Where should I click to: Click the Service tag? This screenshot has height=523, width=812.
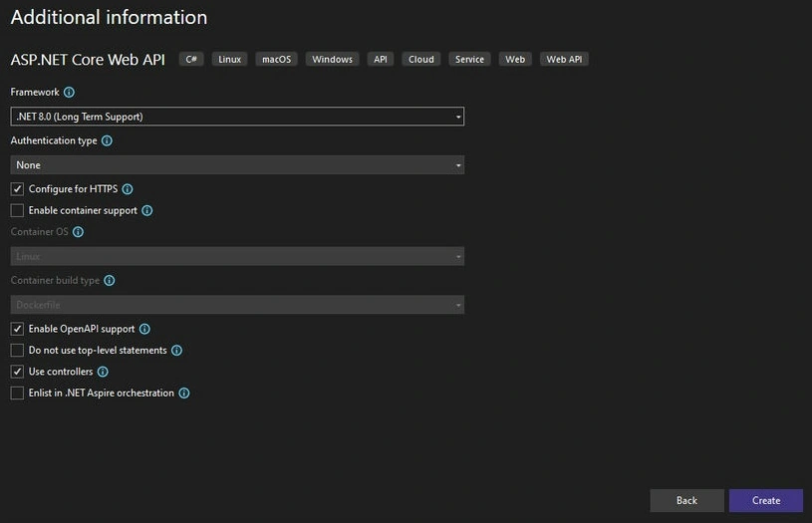tap(469, 59)
